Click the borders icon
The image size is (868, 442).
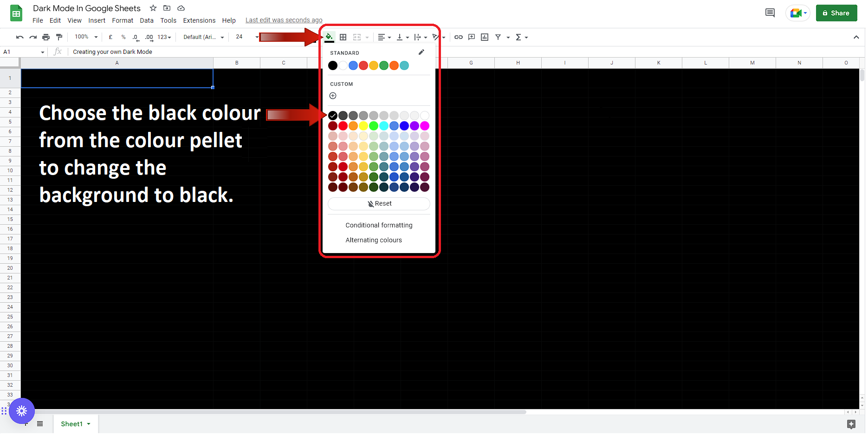point(343,37)
